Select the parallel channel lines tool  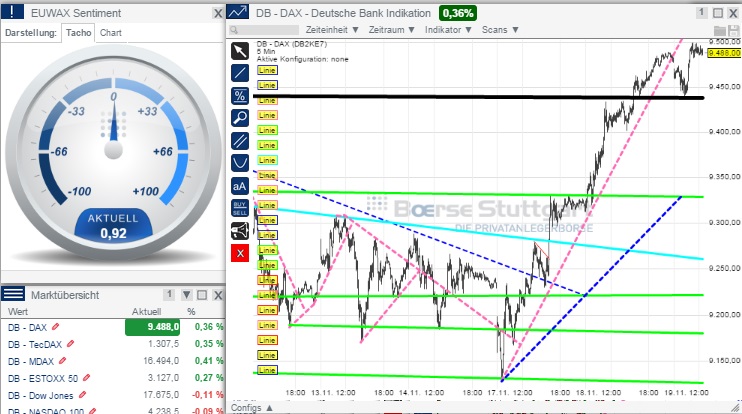click(x=240, y=141)
